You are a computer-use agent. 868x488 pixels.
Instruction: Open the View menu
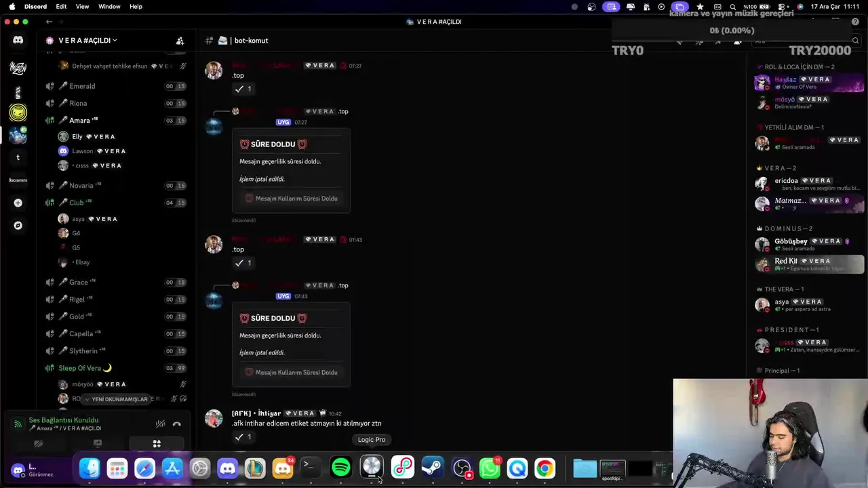point(82,7)
